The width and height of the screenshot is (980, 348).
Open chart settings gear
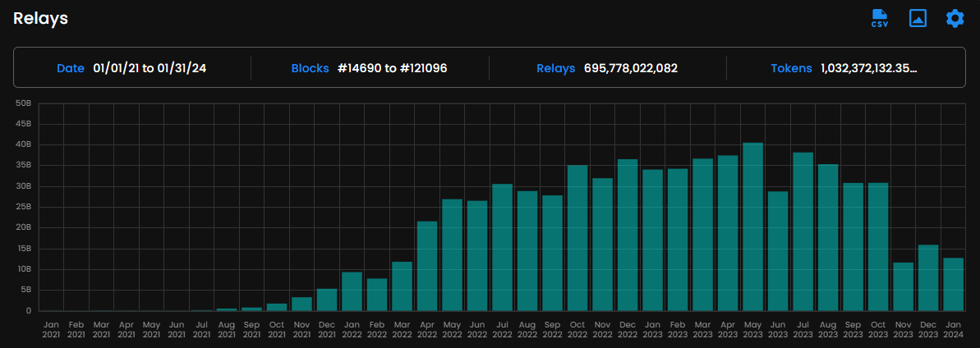pos(955,18)
